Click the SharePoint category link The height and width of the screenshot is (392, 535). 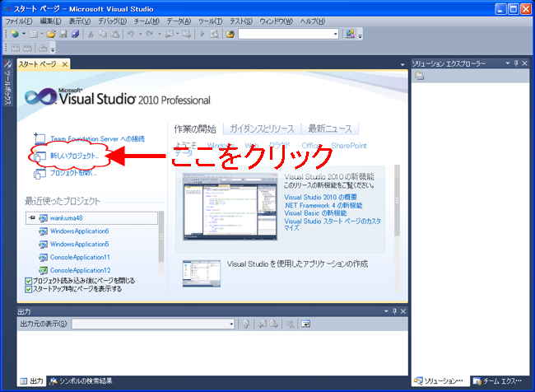coord(349,146)
